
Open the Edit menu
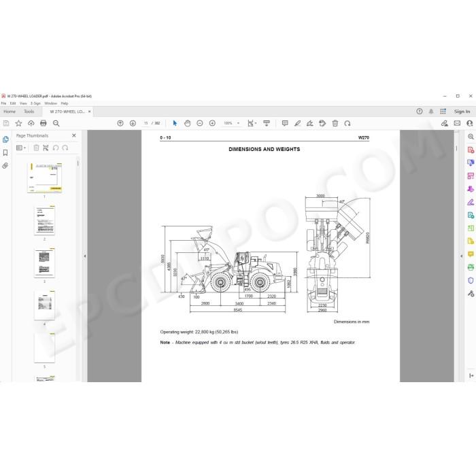tap(13, 103)
